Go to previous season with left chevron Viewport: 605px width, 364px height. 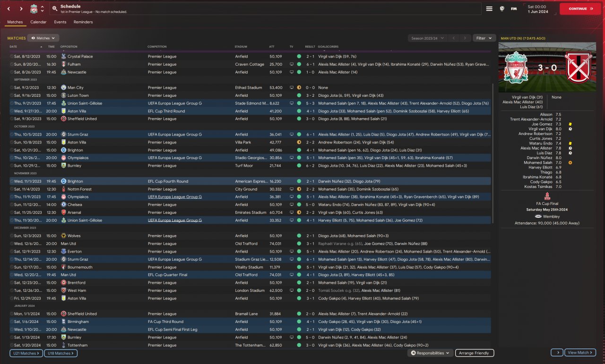(454, 38)
